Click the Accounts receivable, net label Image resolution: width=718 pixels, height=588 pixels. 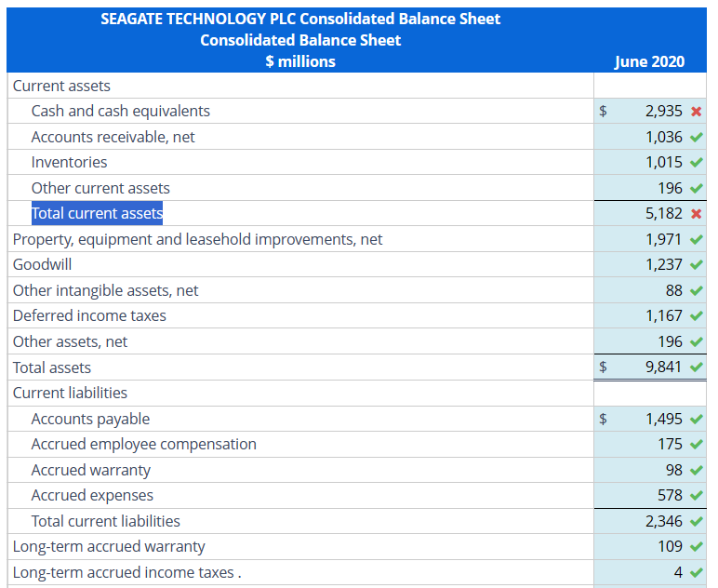113,138
